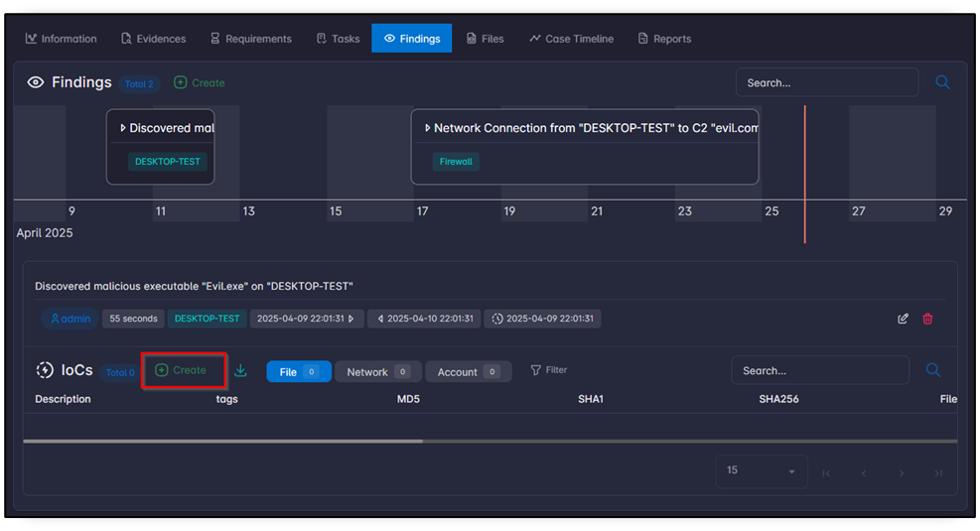Go to first page of IoCs
Image resolution: width=980 pixels, height=531 pixels.
826,472
